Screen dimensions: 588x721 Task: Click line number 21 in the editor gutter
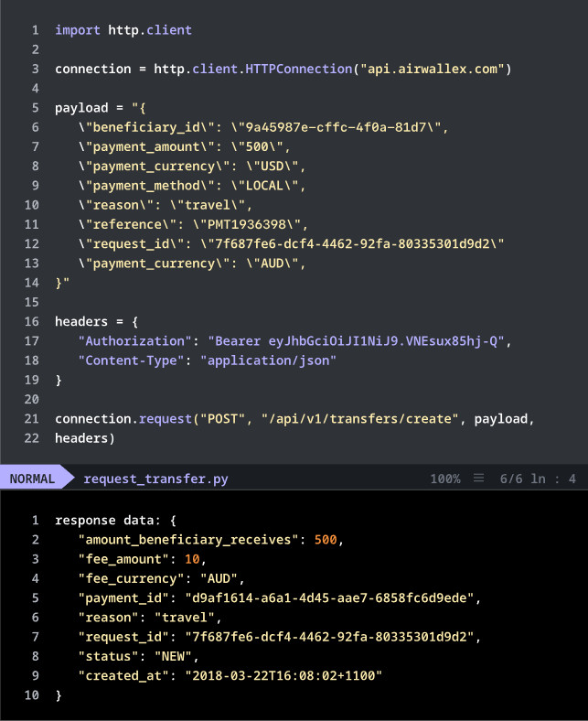point(32,419)
